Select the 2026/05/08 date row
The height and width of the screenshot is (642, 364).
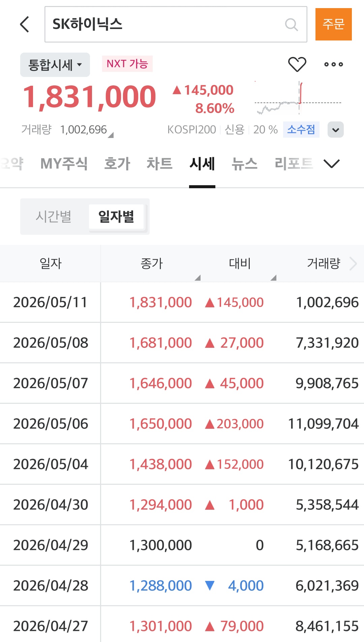click(182, 343)
